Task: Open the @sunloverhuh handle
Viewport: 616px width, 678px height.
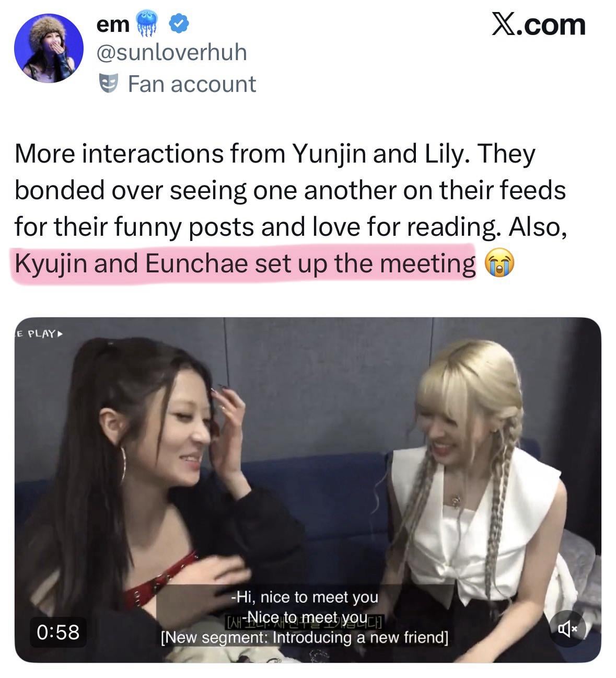Action: pos(172,52)
